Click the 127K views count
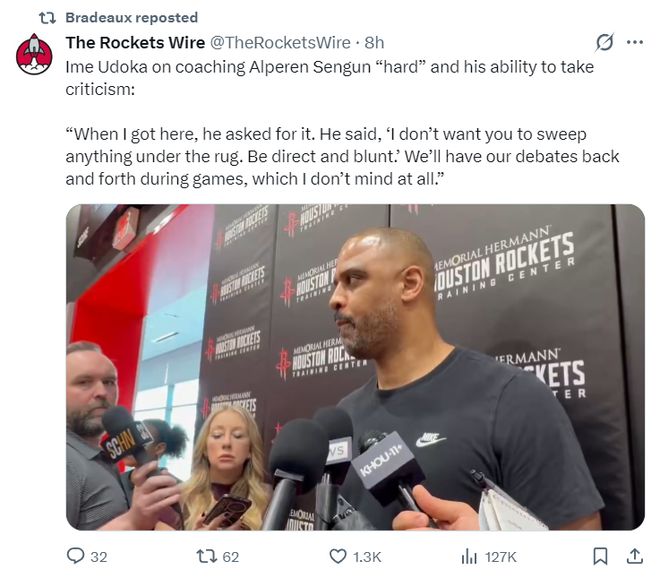Screen dimensions: 660x578 click(x=500, y=556)
